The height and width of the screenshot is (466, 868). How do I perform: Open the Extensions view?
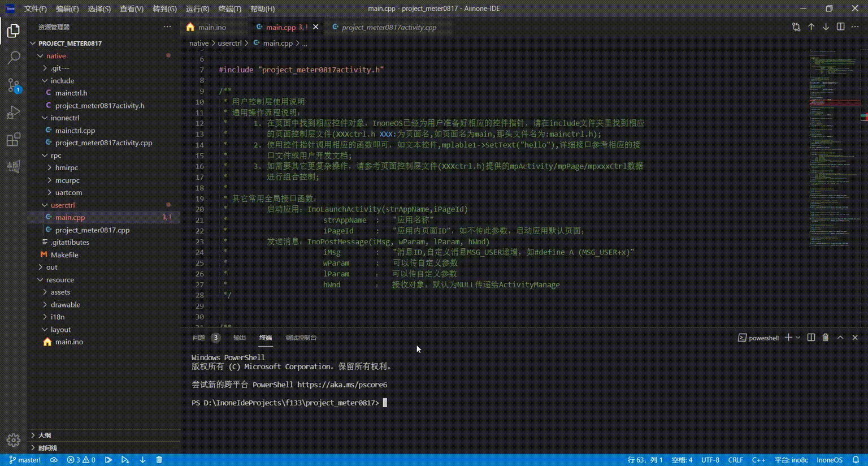pos(14,139)
